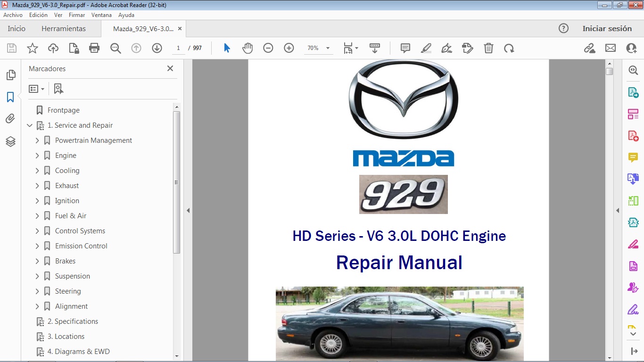
Task: Select the Hand tool
Action: coord(248,48)
